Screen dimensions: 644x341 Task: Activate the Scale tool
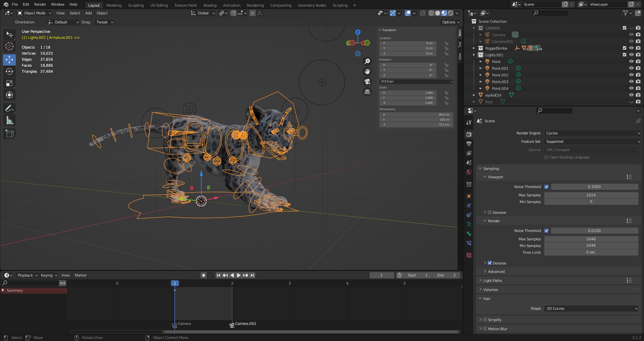click(9, 83)
